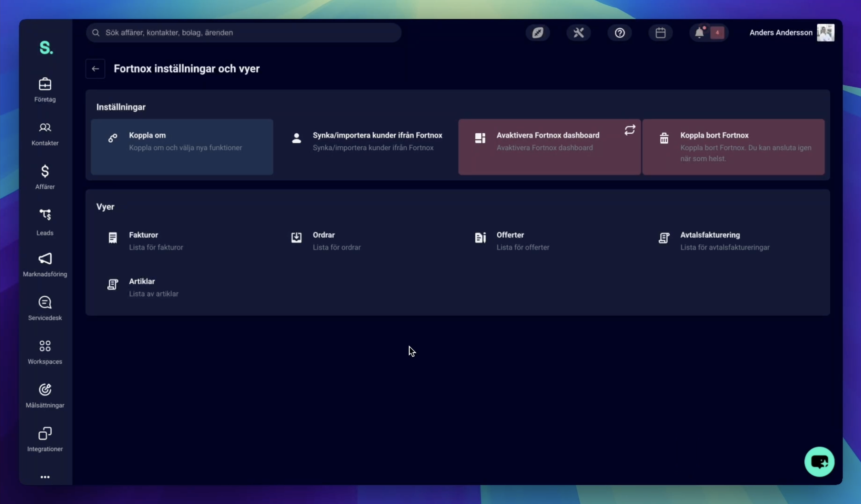Open the calendar icon in header
861x504 pixels.
coord(660,33)
